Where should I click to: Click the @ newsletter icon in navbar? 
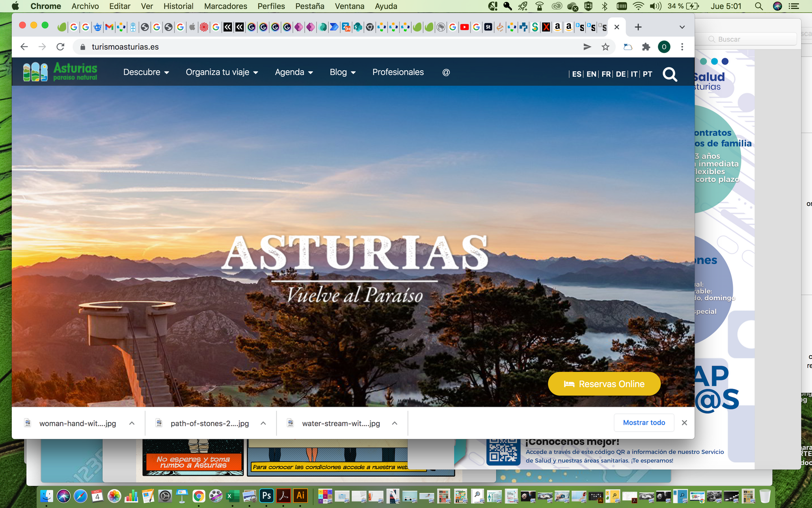coord(446,72)
